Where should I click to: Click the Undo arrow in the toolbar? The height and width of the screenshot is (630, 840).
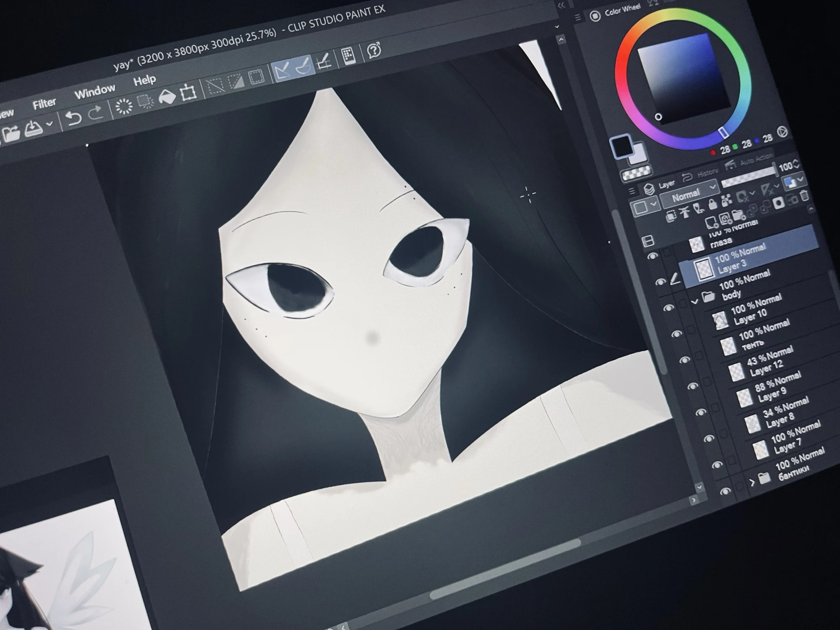click(73, 118)
